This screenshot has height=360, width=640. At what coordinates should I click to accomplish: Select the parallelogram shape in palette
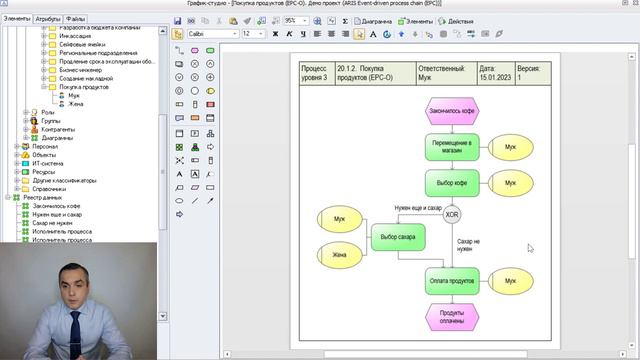coord(195,188)
